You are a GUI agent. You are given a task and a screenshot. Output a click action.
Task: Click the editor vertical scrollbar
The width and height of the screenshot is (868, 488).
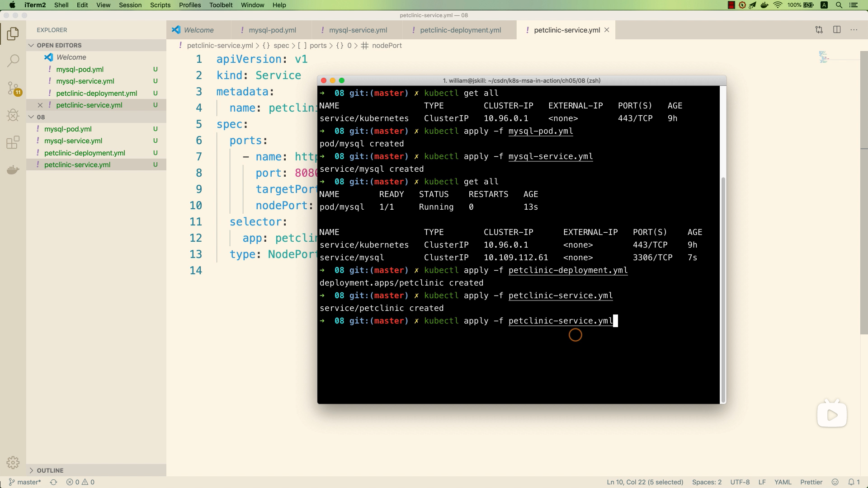[x=864, y=193]
